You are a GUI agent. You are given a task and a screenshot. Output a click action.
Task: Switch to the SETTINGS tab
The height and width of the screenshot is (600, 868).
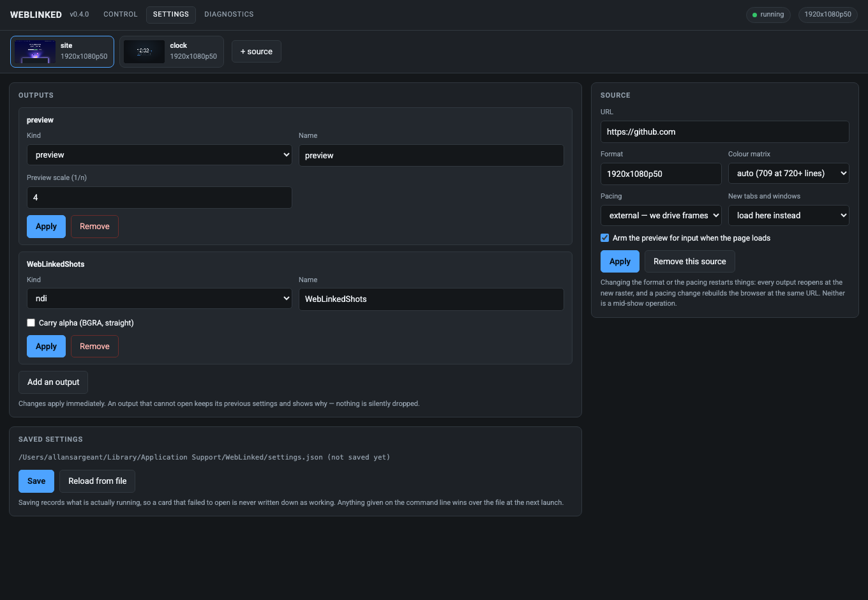pyautogui.click(x=171, y=14)
